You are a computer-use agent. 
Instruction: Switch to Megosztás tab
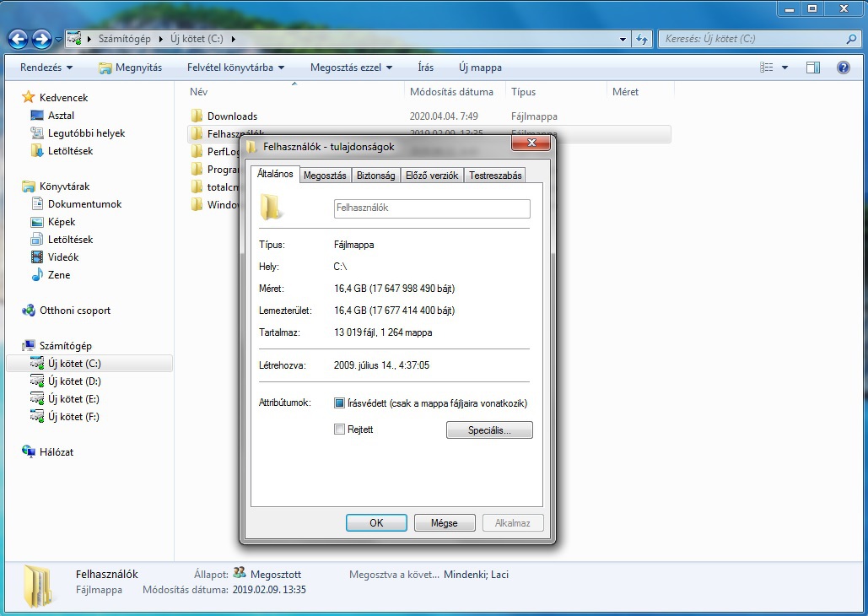click(325, 176)
